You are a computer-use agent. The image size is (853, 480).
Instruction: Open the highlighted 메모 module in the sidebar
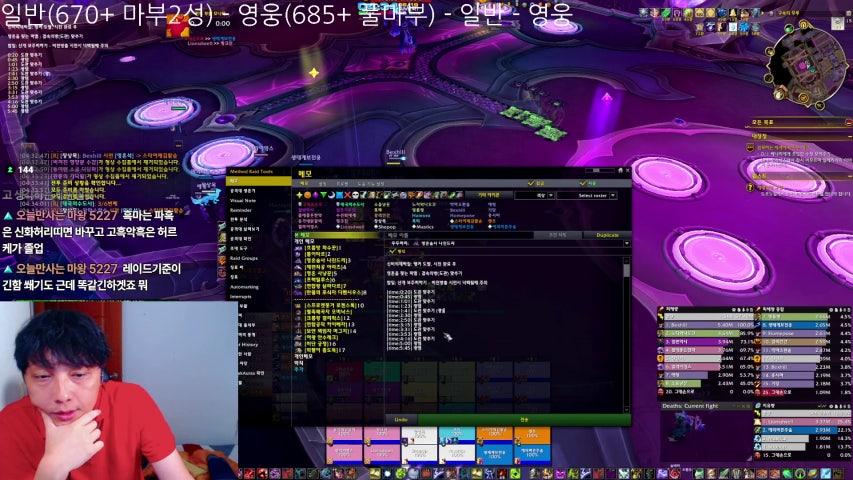coord(258,181)
